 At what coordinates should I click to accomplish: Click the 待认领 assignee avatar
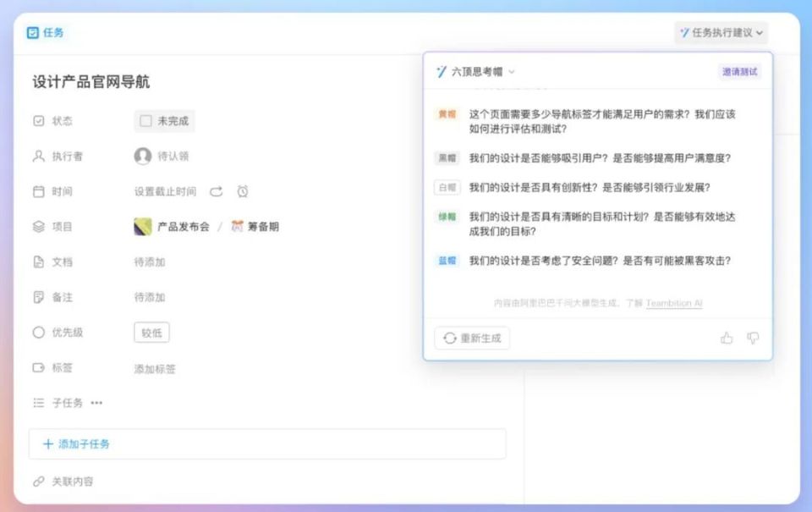click(x=143, y=156)
